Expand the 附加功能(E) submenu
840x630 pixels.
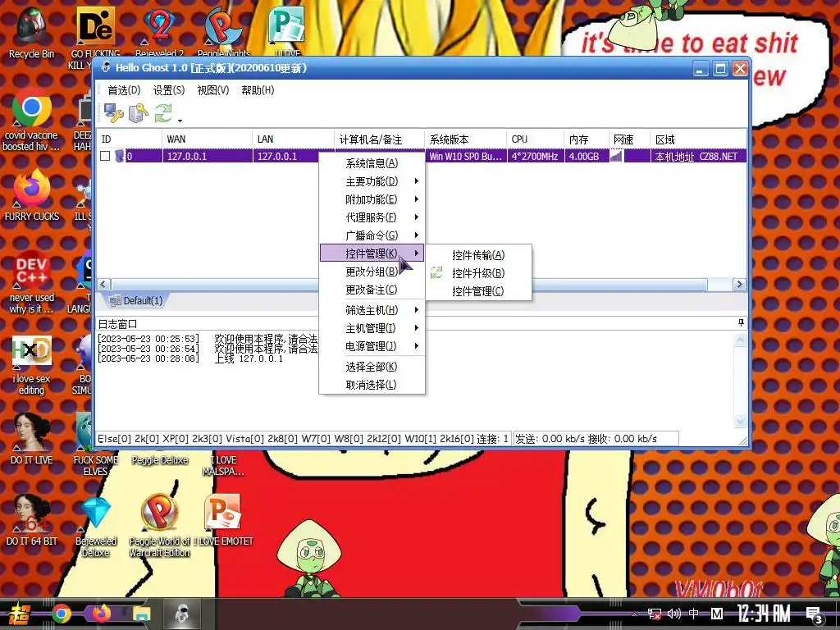click(x=372, y=199)
